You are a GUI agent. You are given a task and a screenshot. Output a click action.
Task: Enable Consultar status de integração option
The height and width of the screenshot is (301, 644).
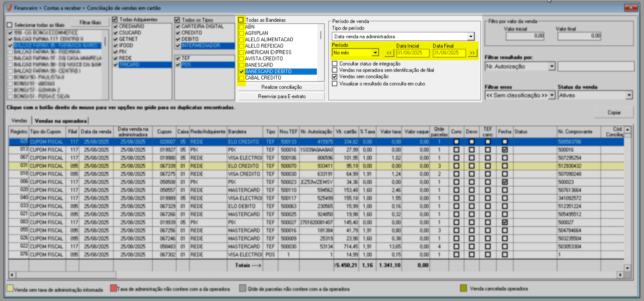335,64
